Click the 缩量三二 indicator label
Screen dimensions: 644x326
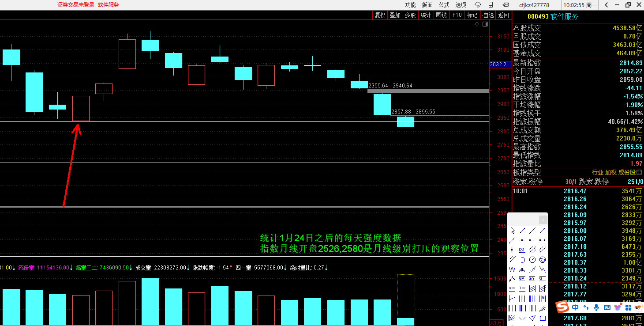pyautogui.click(x=104, y=267)
